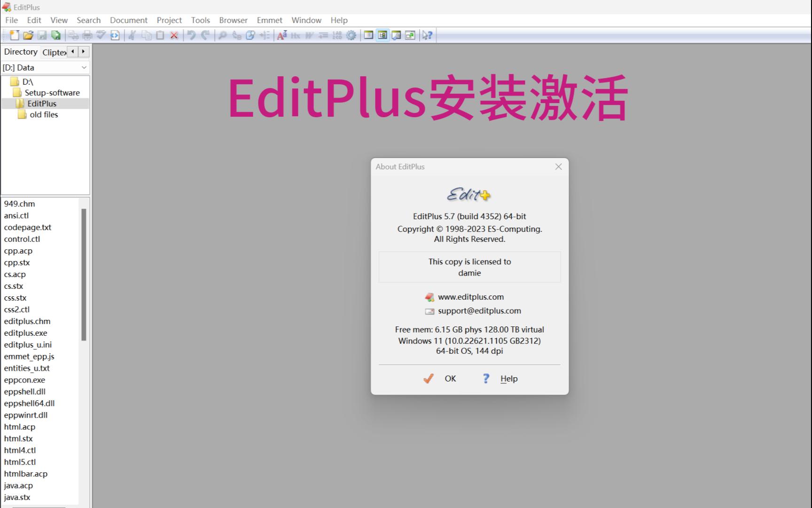Click the Save All toolbar icon
The height and width of the screenshot is (508, 812).
tap(56, 35)
